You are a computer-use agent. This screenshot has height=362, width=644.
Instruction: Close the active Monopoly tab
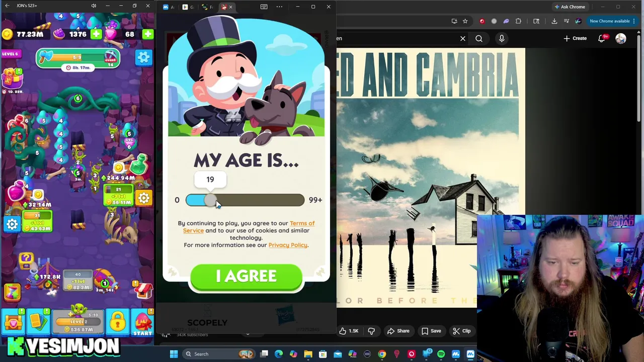pos(230,7)
